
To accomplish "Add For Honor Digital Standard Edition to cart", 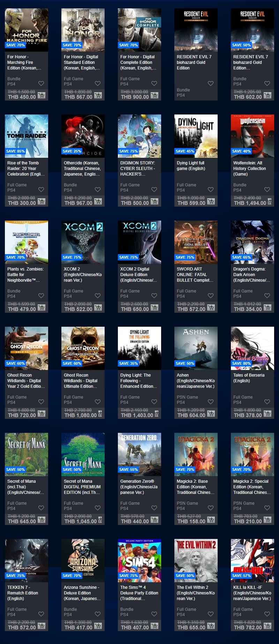I will pyautogui.click(x=98, y=95).
